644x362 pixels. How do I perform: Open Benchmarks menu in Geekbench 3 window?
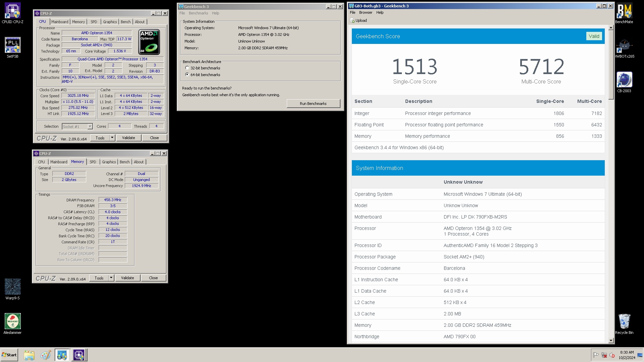(198, 13)
